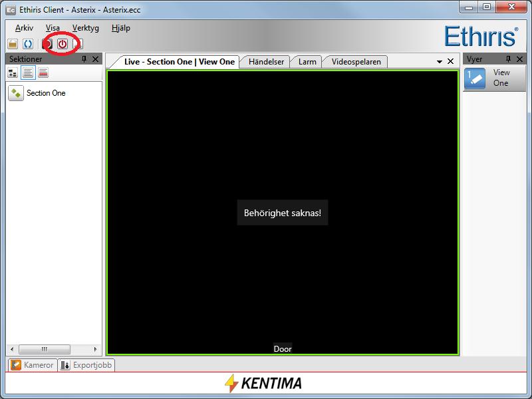Pin the Vyer panel
Screen dimensions: 532x399
tap(508, 59)
